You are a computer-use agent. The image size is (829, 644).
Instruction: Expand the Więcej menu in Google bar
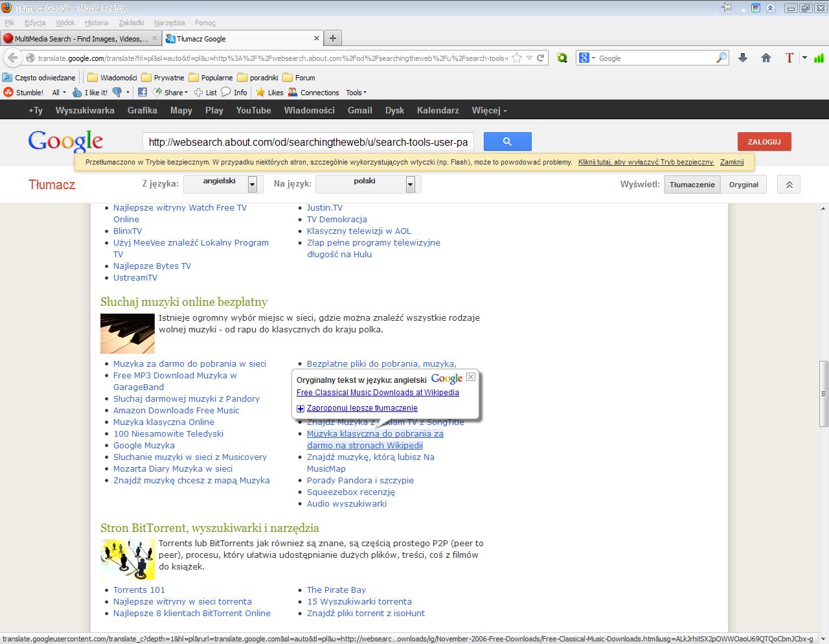point(490,110)
